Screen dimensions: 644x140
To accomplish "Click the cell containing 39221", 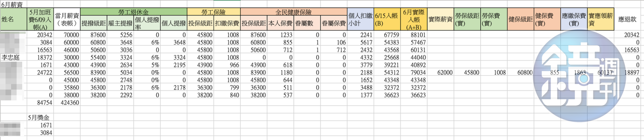I will click(x=387, y=65).
